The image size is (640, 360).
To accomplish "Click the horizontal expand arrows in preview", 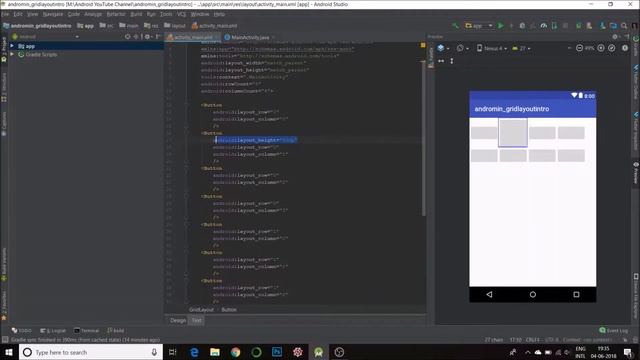I will click(441, 61).
